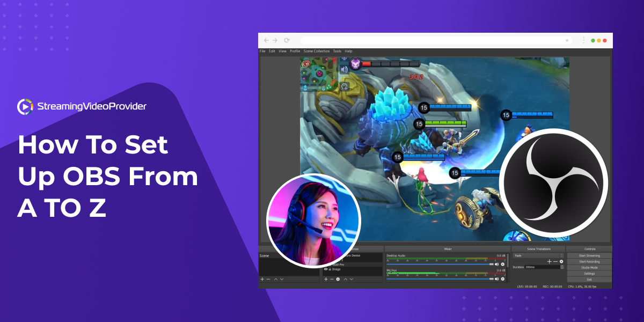Mute Desktop Audio with the speaker icon

point(497,263)
